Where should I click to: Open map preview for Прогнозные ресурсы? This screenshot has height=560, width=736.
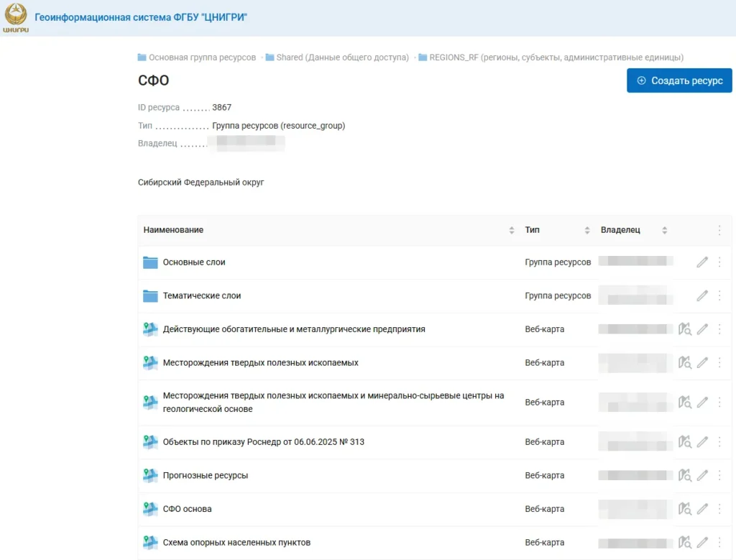[685, 475]
